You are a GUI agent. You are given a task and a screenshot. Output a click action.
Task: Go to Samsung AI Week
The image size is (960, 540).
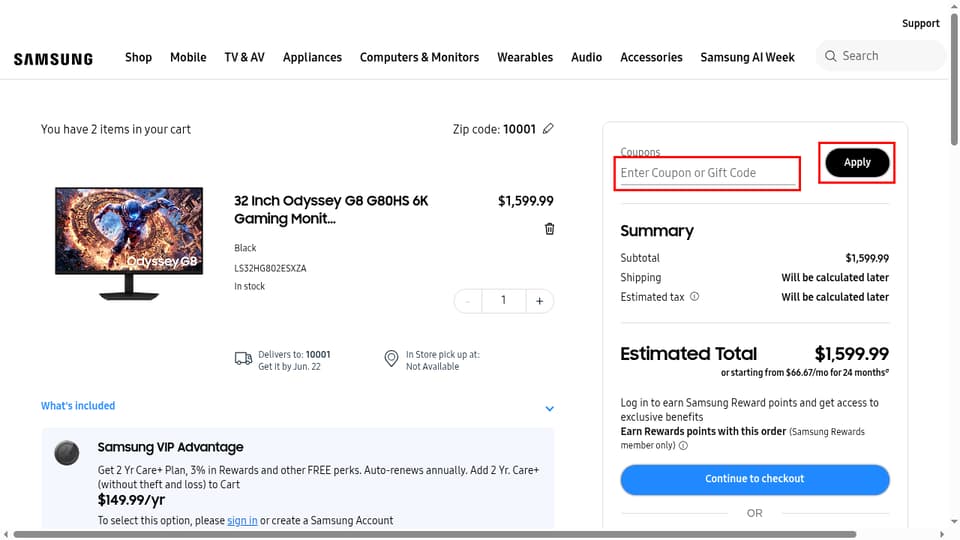pyautogui.click(x=748, y=57)
